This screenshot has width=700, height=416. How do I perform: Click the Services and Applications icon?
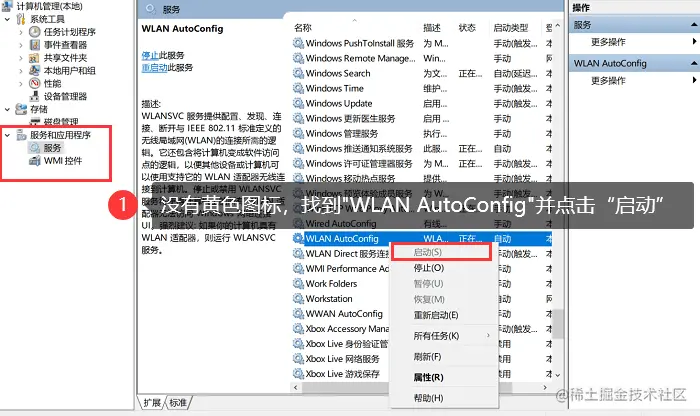[x=21, y=135]
